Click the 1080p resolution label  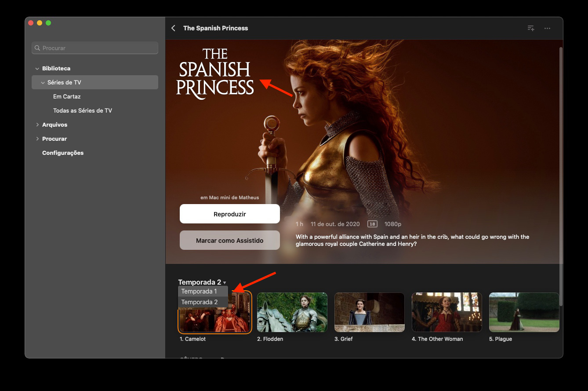[x=393, y=224]
